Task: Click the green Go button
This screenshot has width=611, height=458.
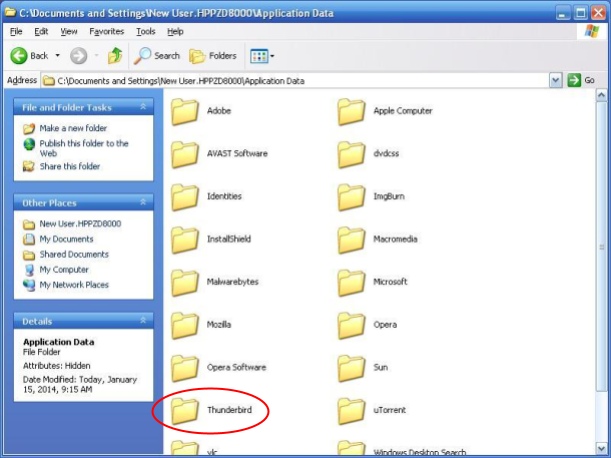Action: (x=581, y=80)
